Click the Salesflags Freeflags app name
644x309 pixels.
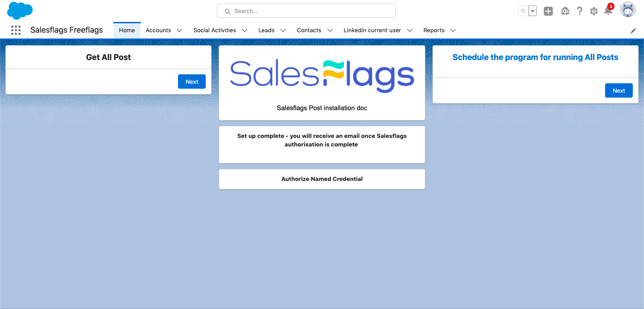pyautogui.click(x=67, y=30)
